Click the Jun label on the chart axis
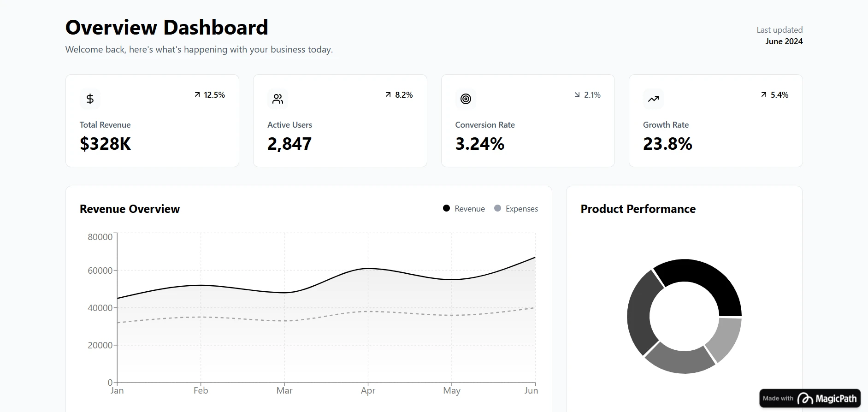The width and height of the screenshot is (868, 412). 531,390
